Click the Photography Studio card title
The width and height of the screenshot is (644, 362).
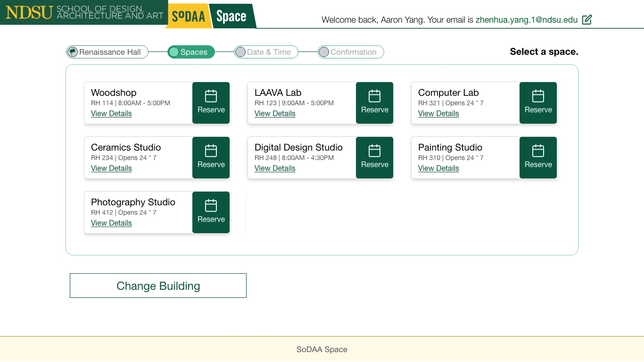pyautogui.click(x=133, y=202)
